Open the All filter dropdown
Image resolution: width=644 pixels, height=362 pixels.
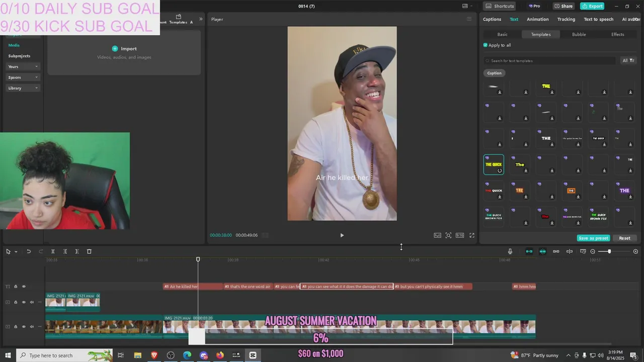point(628,61)
